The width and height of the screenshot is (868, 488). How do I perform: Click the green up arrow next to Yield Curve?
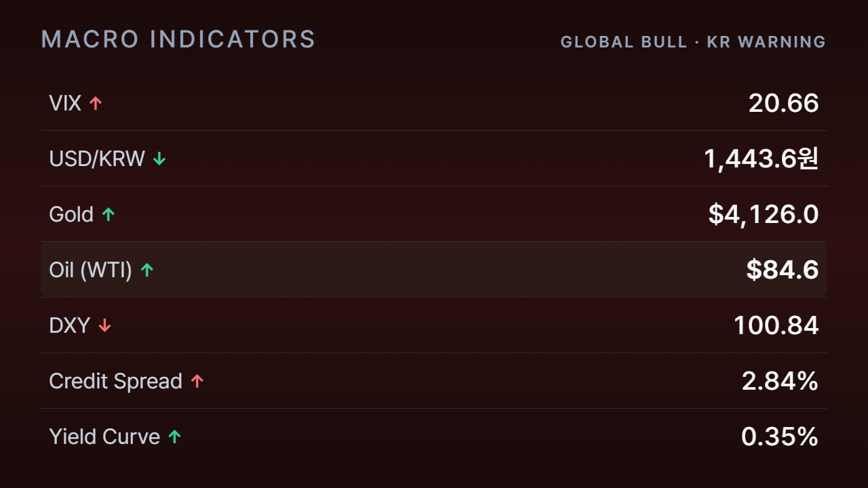tap(174, 436)
